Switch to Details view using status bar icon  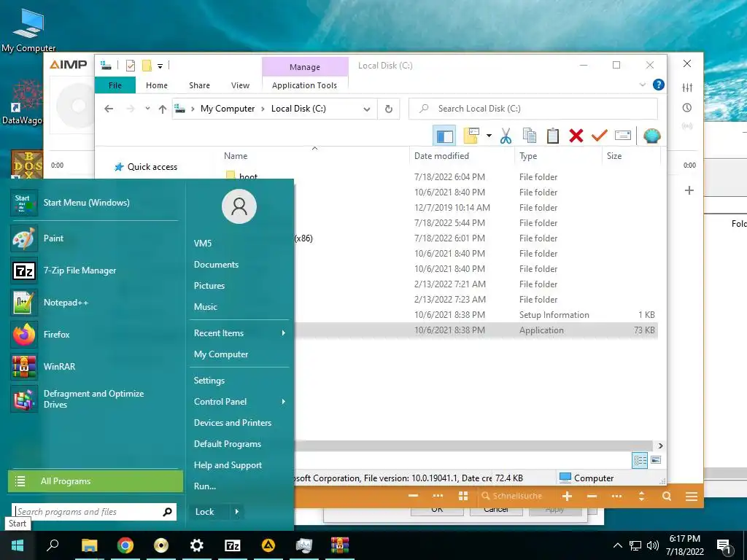coord(640,460)
